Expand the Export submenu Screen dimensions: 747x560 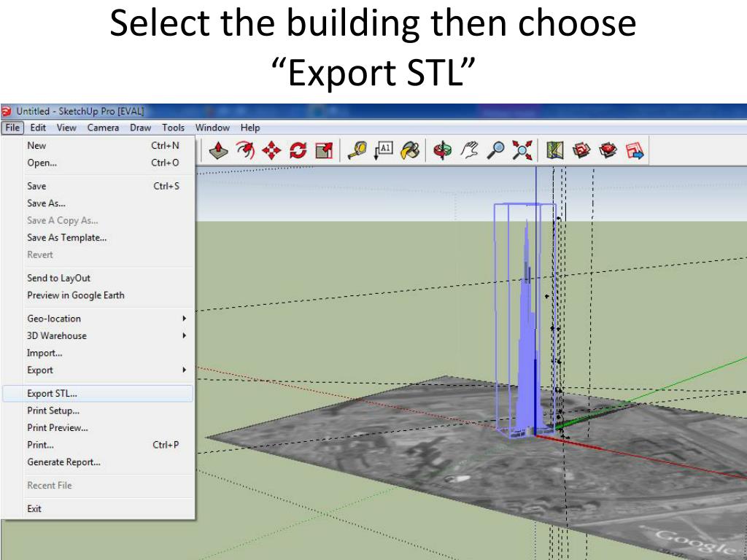[x=98, y=370]
